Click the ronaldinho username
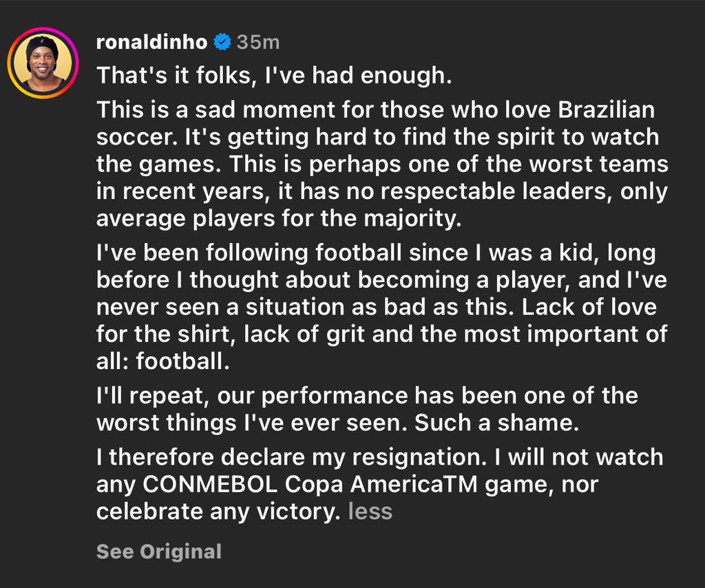 tap(151, 42)
